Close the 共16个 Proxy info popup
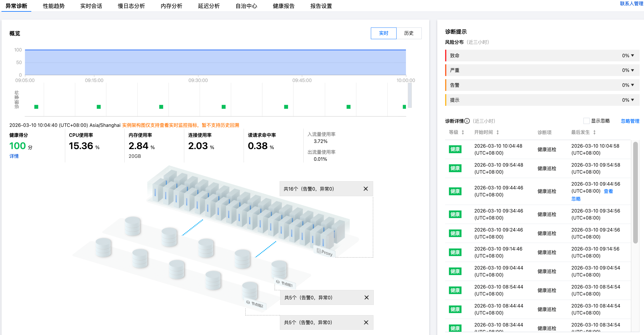This screenshot has height=335, width=644. 366,189
